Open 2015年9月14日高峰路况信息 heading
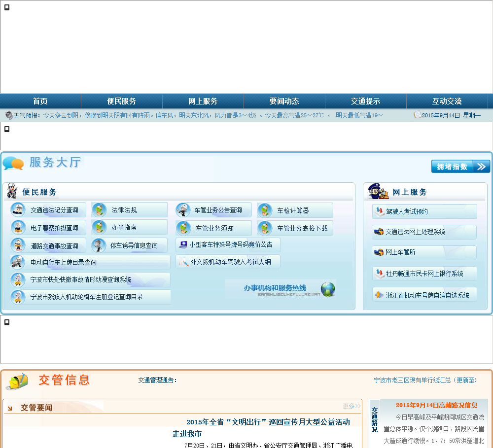The height and width of the screenshot is (448, 493). pyautogui.click(x=436, y=405)
